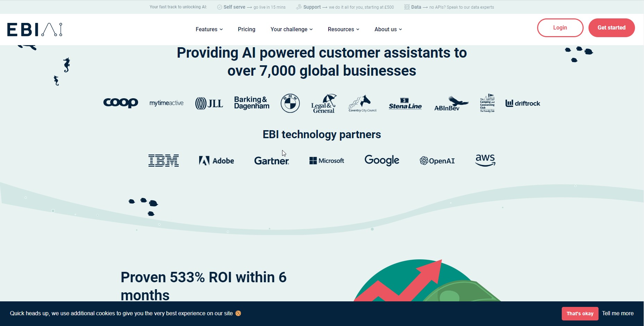Expand the About us dropdown menu
This screenshot has width=644, height=326.
click(388, 30)
